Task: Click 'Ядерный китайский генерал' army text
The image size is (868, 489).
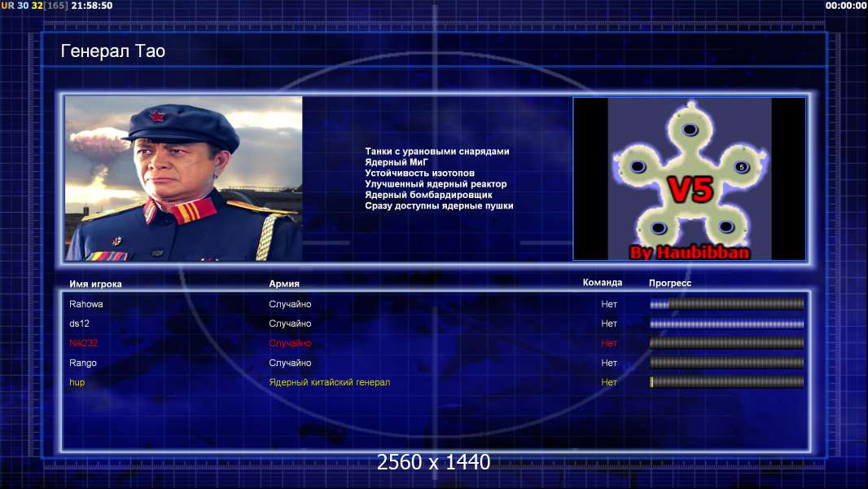Action: (330, 382)
